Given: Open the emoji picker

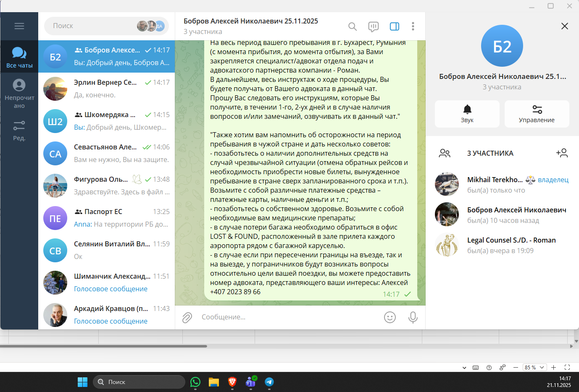Looking at the screenshot, I should (x=390, y=317).
